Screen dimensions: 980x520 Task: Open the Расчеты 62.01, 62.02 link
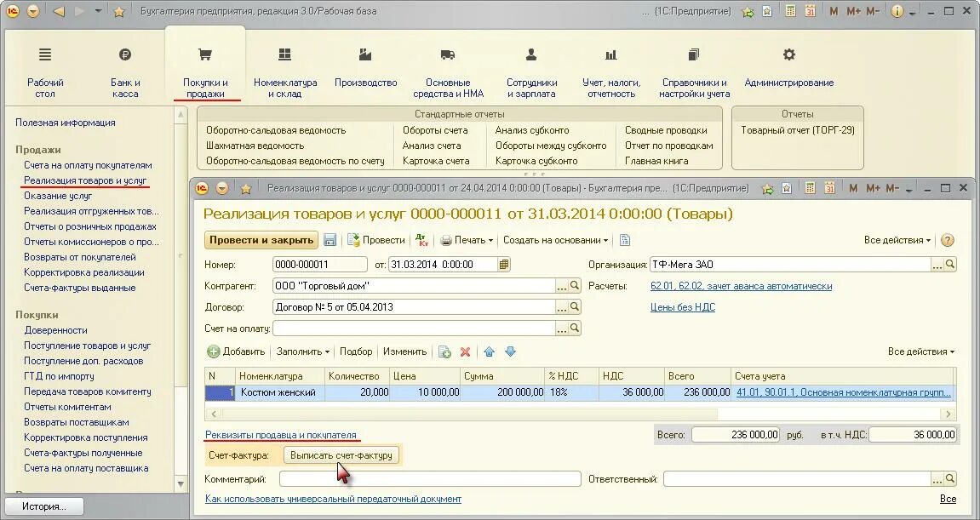[742, 286]
